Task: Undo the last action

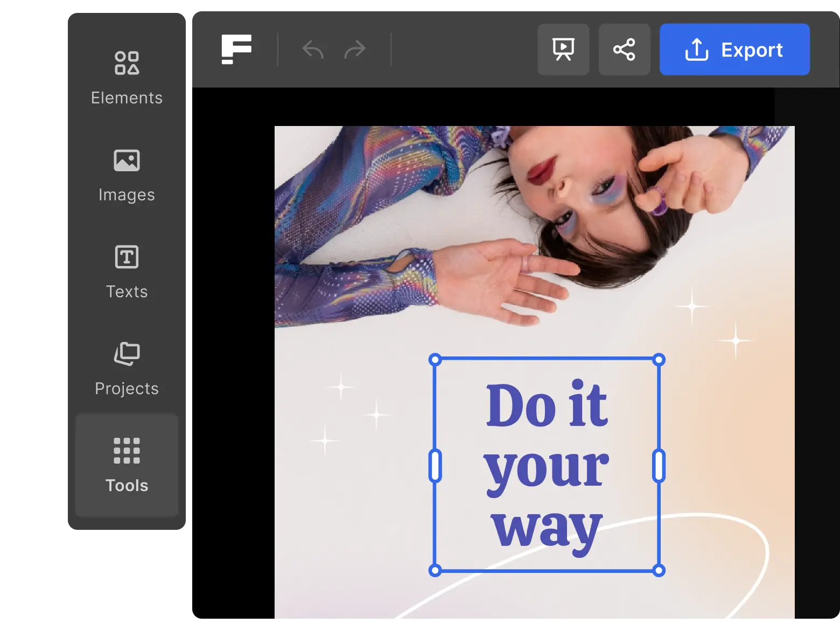Action: click(313, 50)
